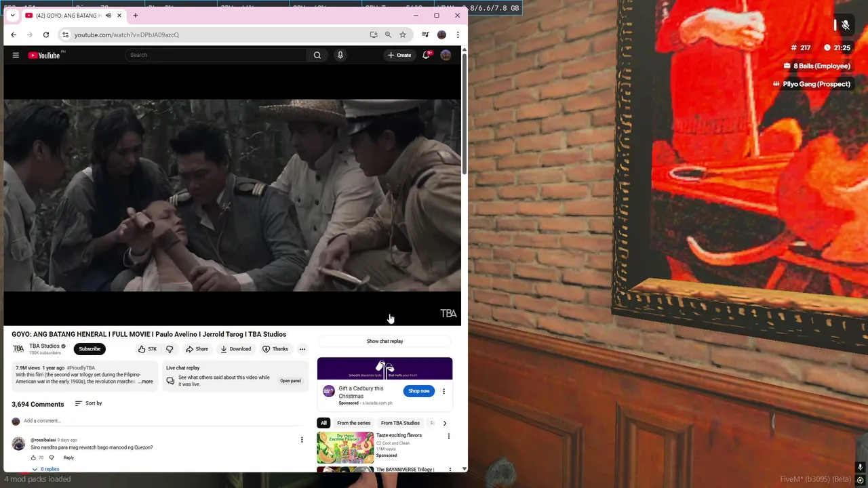The height and width of the screenshot is (488, 868).
Task: Open the live chat replay panel
Action: pos(290,381)
